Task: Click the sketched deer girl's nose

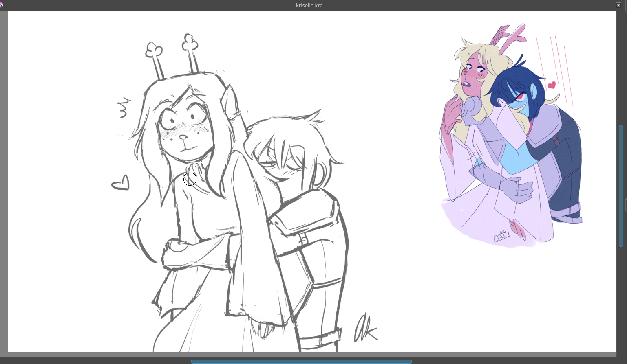Action: (183, 137)
